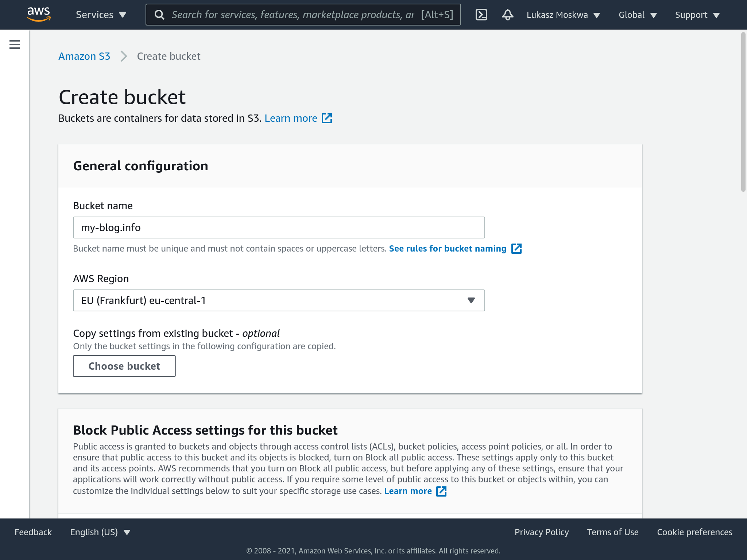Viewport: 747px width, 560px height.
Task: Open the Global region selector
Action: [x=637, y=15]
